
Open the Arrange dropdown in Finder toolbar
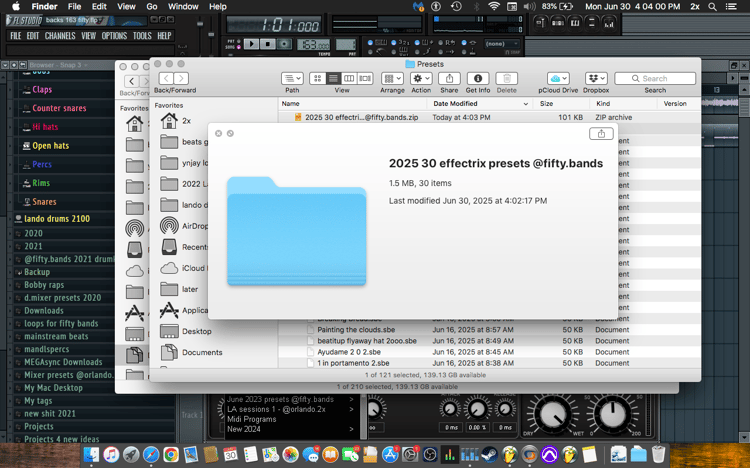(x=392, y=78)
